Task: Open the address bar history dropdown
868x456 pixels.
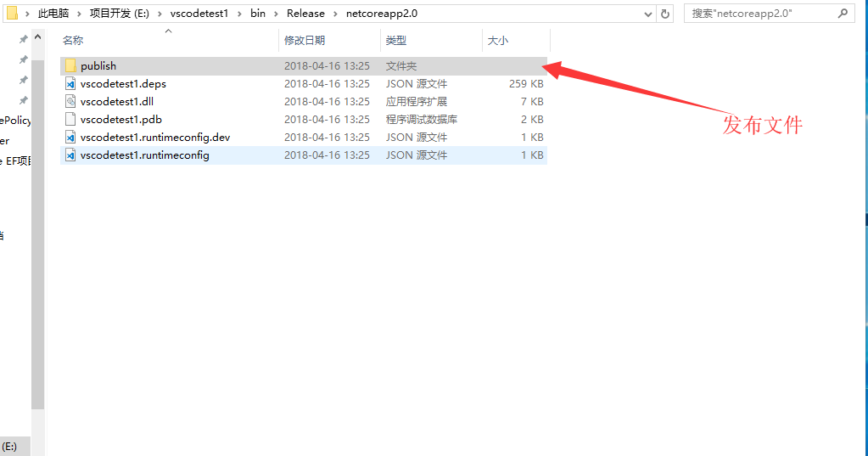Action: click(647, 14)
